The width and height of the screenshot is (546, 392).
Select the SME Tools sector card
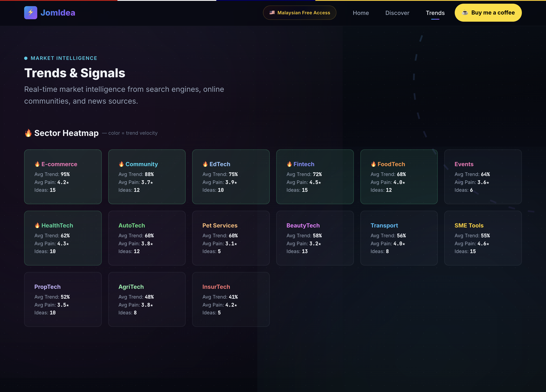483,238
